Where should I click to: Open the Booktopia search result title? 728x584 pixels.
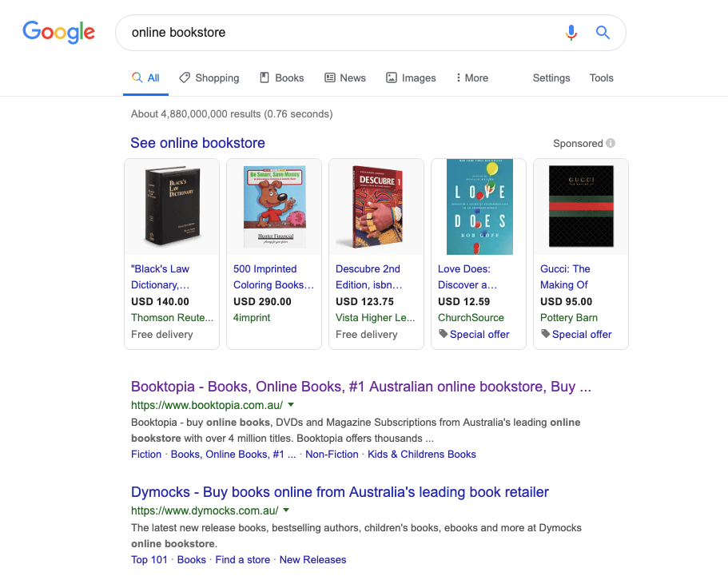click(x=360, y=386)
